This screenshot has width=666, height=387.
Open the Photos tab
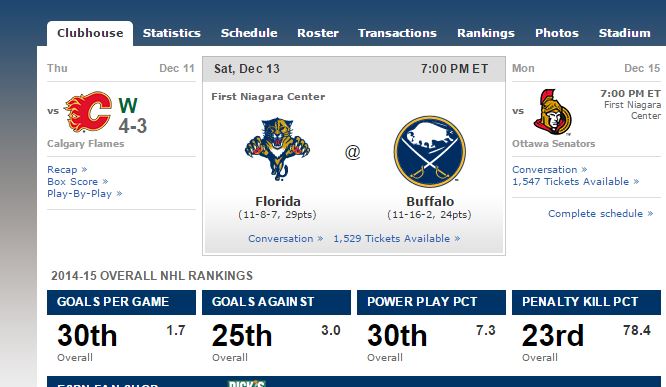coord(556,33)
